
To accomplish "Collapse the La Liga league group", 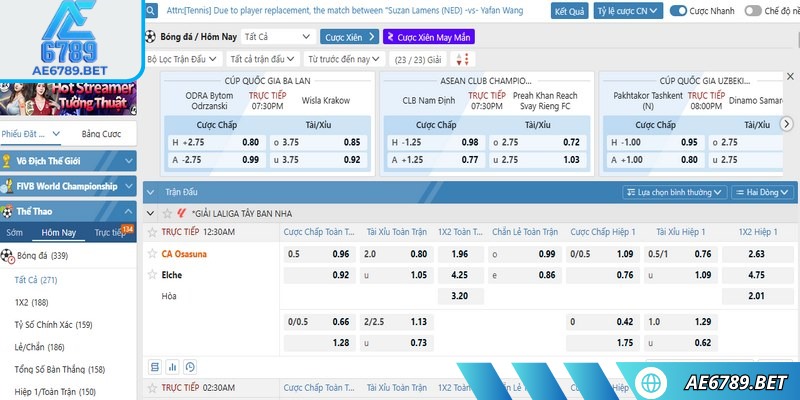I will coord(150,213).
